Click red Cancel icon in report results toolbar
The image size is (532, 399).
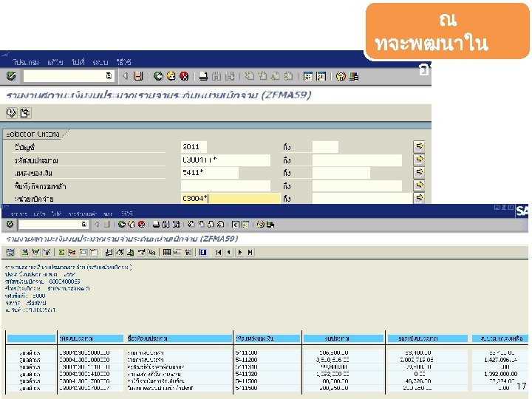141,225
